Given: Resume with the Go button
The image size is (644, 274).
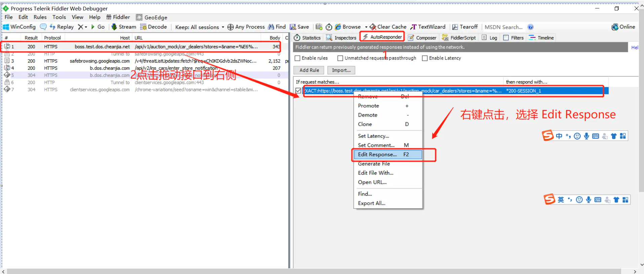Looking at the screenshot, I should [x=98, y=27].
